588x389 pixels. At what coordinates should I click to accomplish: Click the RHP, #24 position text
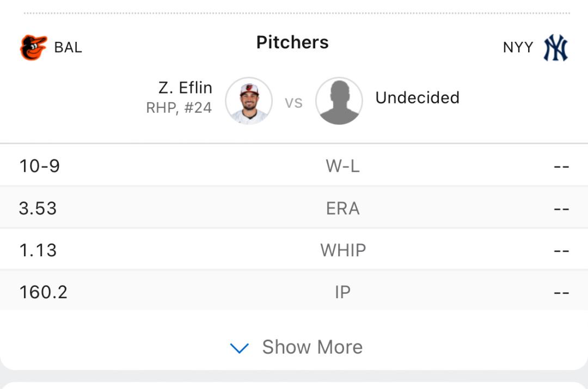[x=179, y=108]
